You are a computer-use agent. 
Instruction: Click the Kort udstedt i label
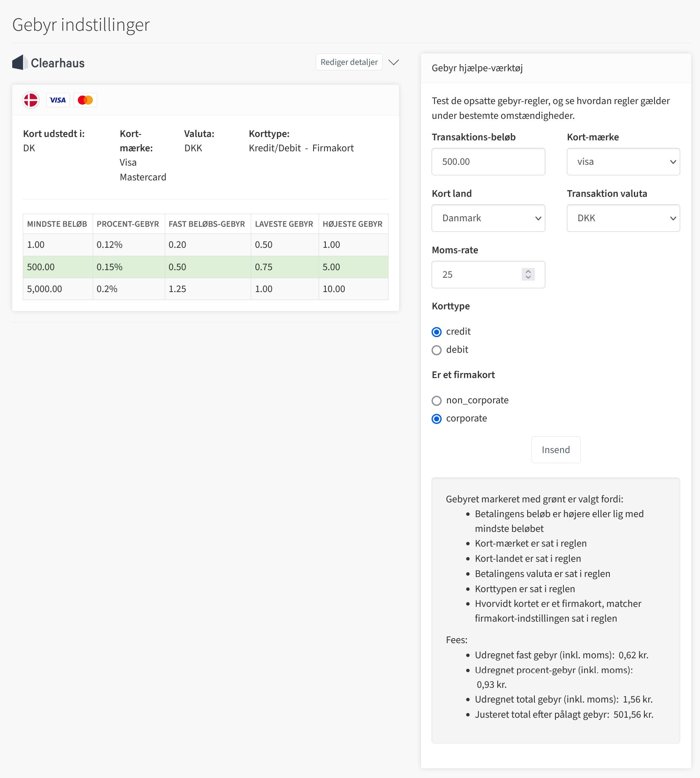click(54, 134)
